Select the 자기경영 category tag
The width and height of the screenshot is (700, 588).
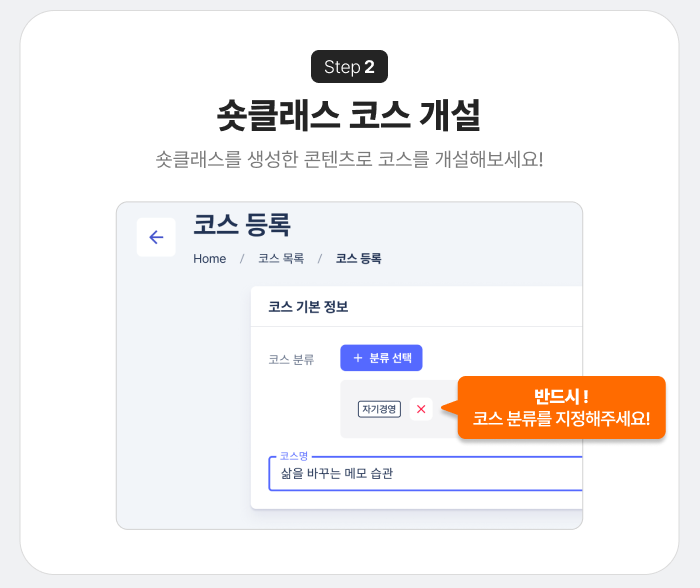(379, 409)
